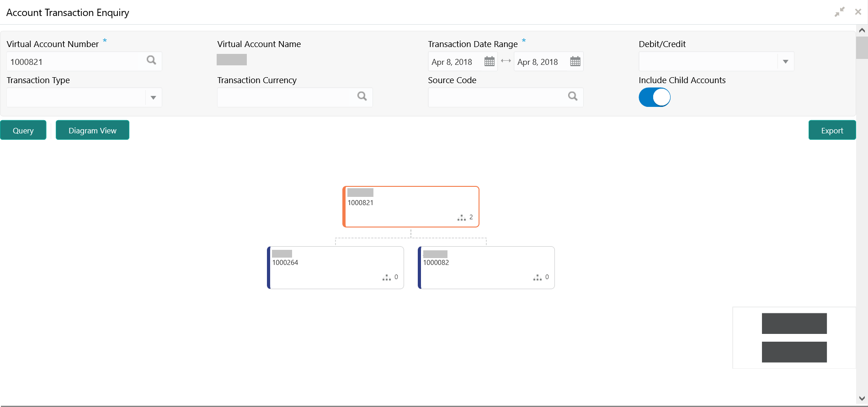Select the 1000082 child account node
868x407 pixels.
pyautogui.click(x=486, y=268)
